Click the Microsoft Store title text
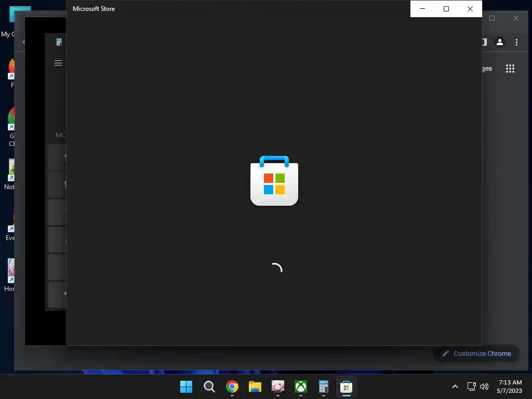 click(x=94, y=9)
